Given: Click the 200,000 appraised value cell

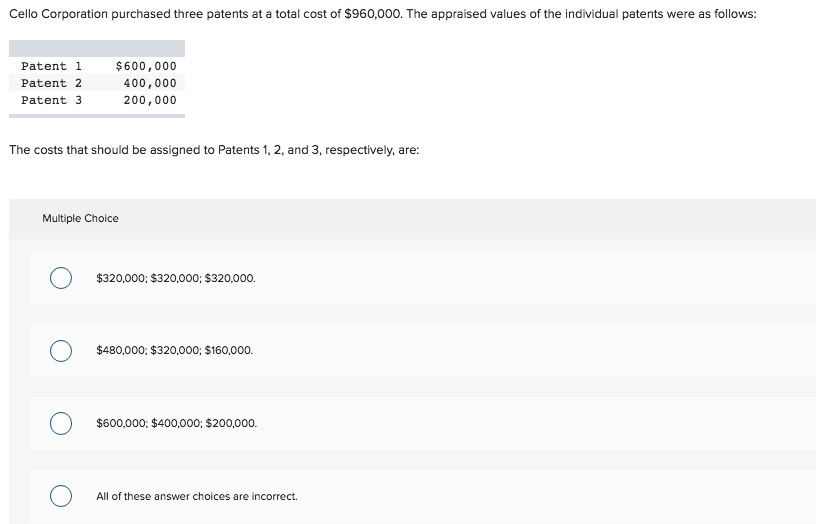Looking at the screenshot, I should 150,100.
